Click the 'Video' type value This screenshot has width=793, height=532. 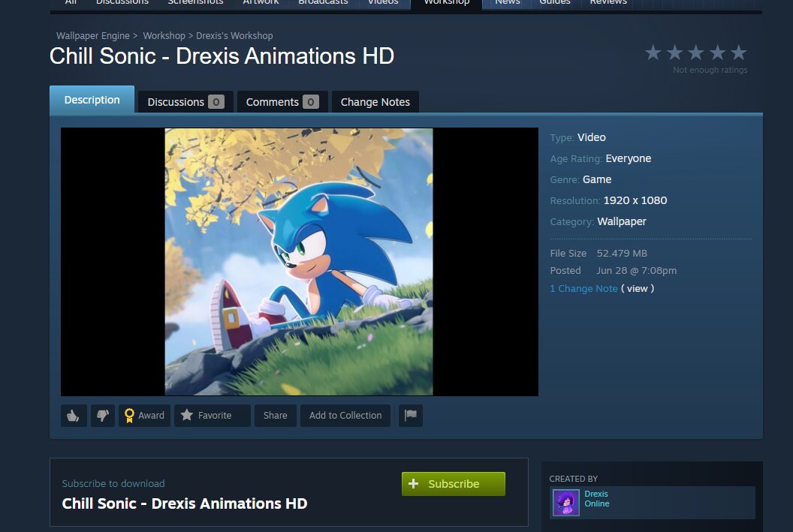[591, 137]
